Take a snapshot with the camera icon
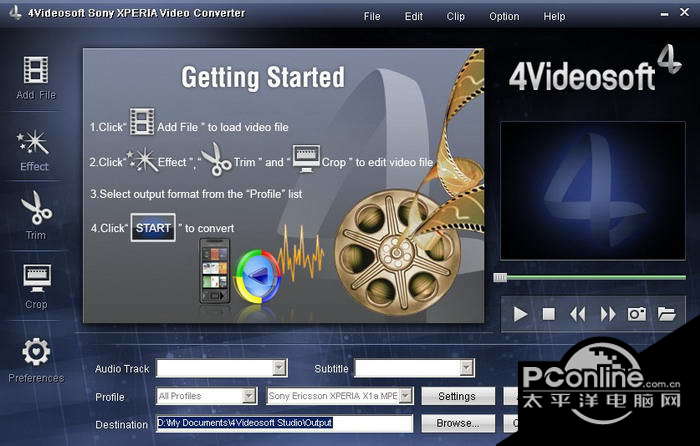This screenshot has height=446, width=700. click(637, 314)
